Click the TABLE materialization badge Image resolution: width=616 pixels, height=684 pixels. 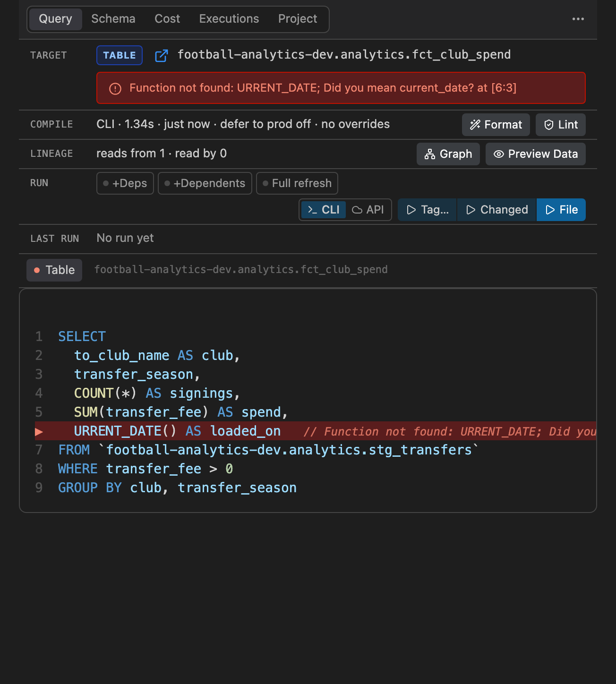pos(120,55)
